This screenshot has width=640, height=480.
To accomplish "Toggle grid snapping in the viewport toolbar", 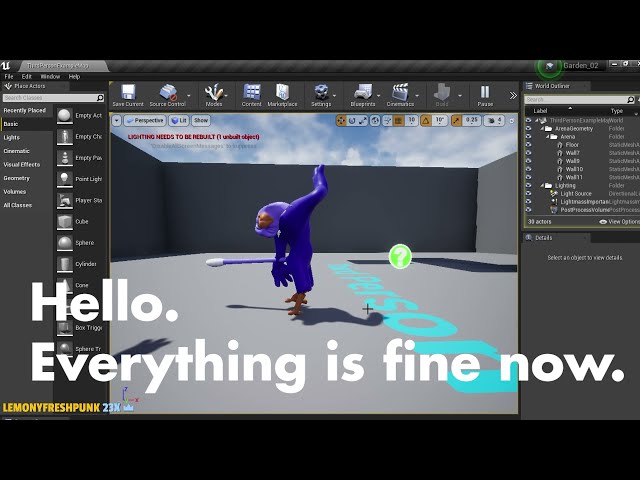I will (x=398, y=120).
